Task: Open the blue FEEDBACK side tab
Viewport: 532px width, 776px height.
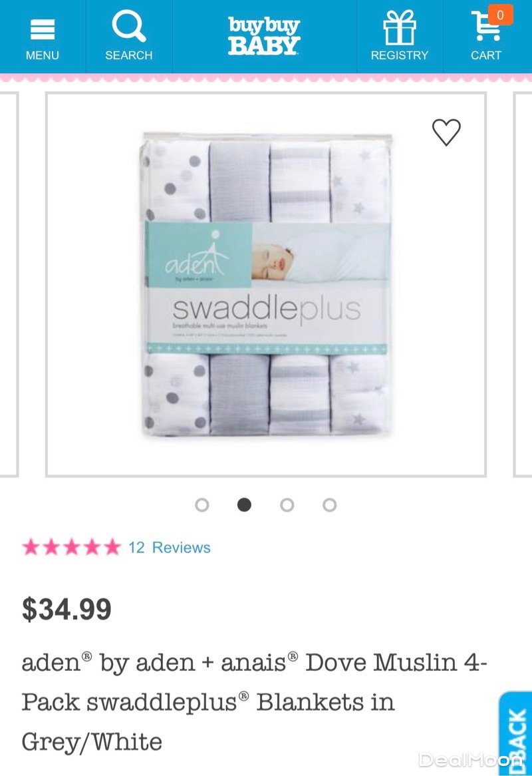Action: (x=515, y=733)
